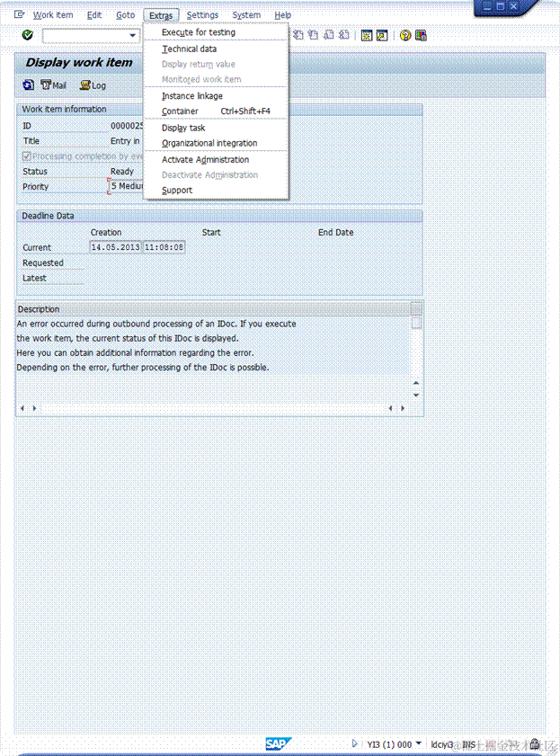Viewport: 560px width, 756px height.
Task: Click the Deadline Data group header
Action: [219, 216]
